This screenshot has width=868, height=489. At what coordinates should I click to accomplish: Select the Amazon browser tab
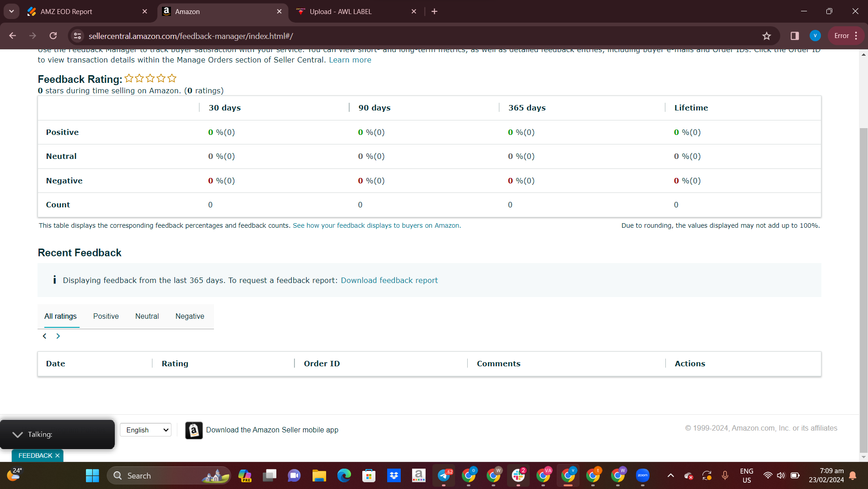tap(222, 11)
